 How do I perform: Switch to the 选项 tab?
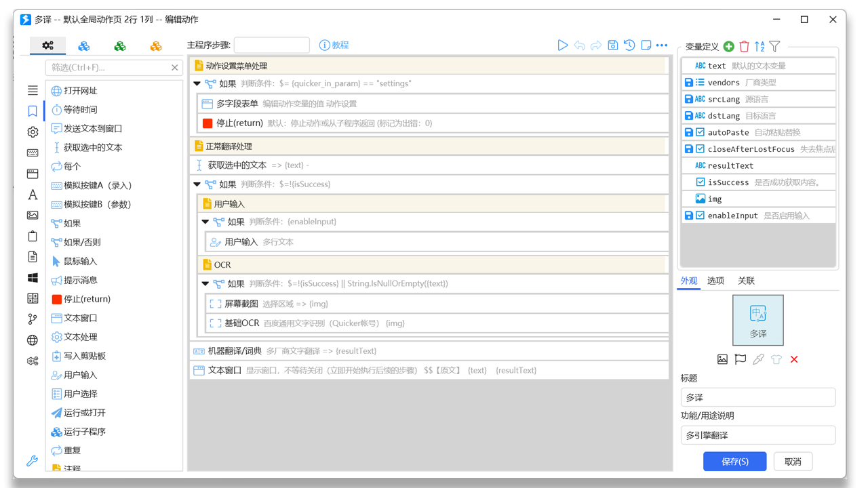716,280
